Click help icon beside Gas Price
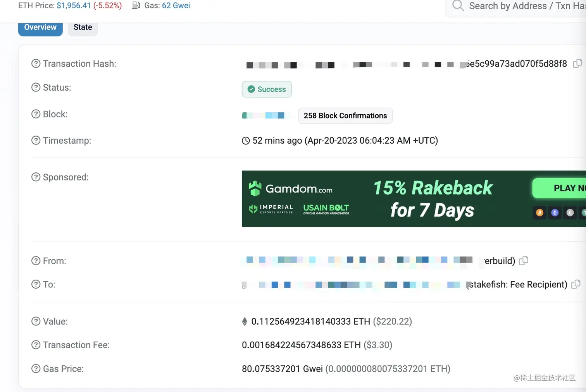Viewport: 586px width, 392px height. [36, 368]
